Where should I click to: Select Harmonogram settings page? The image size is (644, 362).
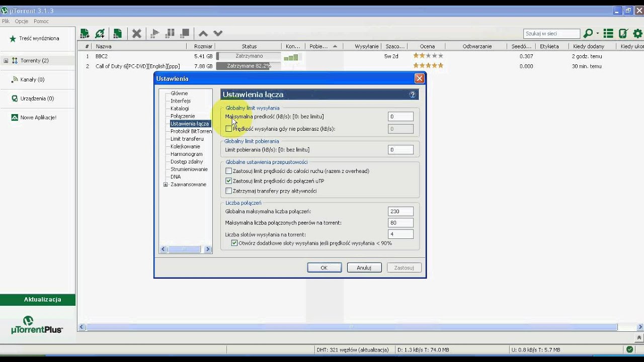tap(187, 154)
